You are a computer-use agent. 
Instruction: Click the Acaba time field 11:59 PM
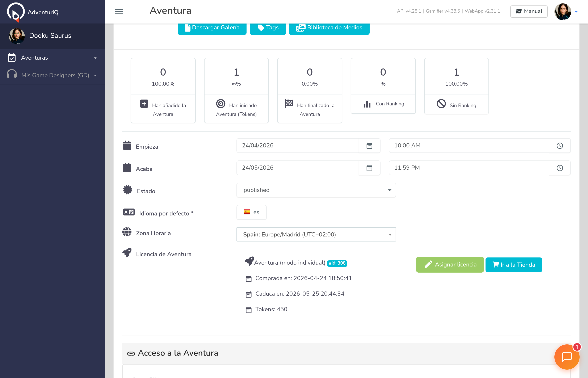(x=469, y=168)
